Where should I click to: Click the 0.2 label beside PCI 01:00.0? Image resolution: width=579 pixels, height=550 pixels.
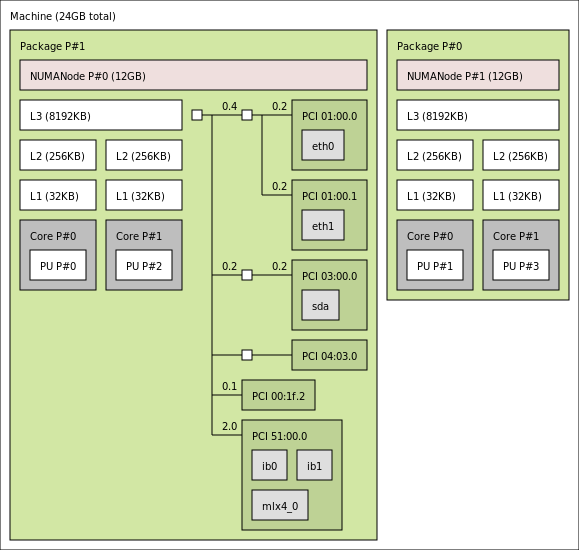(x=280, y=106)
